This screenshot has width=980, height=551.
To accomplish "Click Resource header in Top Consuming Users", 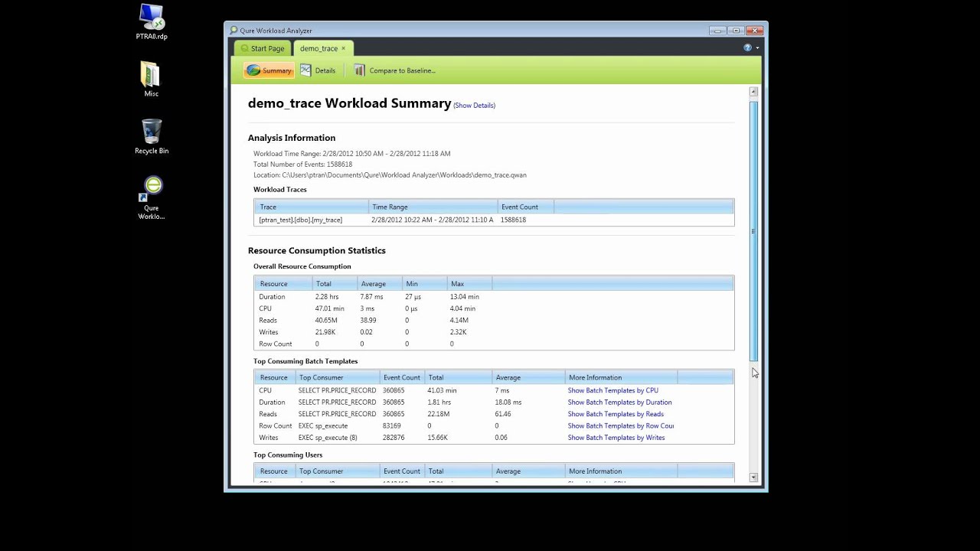I will 274,471.
